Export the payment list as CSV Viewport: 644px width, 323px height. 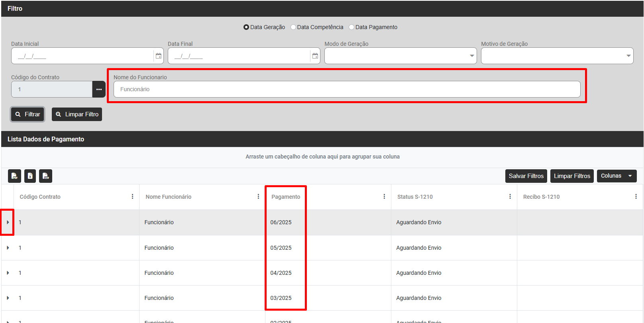(x=45, y=176)
